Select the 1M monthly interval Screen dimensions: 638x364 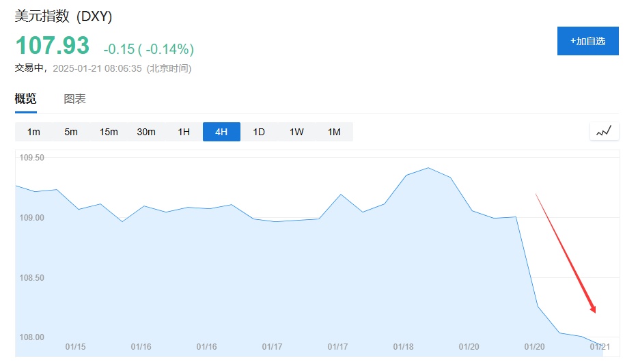coord(334,132)
